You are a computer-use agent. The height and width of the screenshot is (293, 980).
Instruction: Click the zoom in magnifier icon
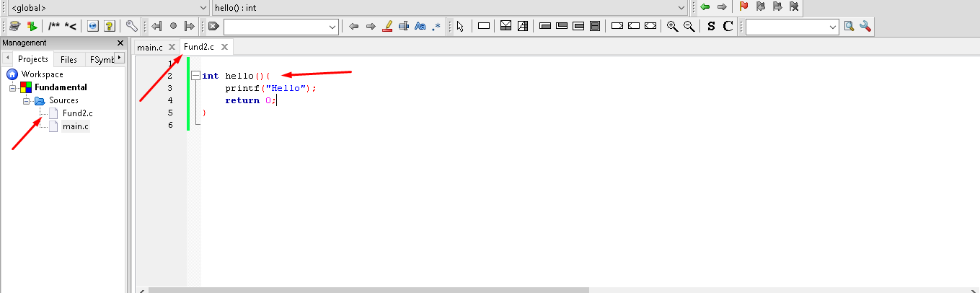tap(672, 26)
